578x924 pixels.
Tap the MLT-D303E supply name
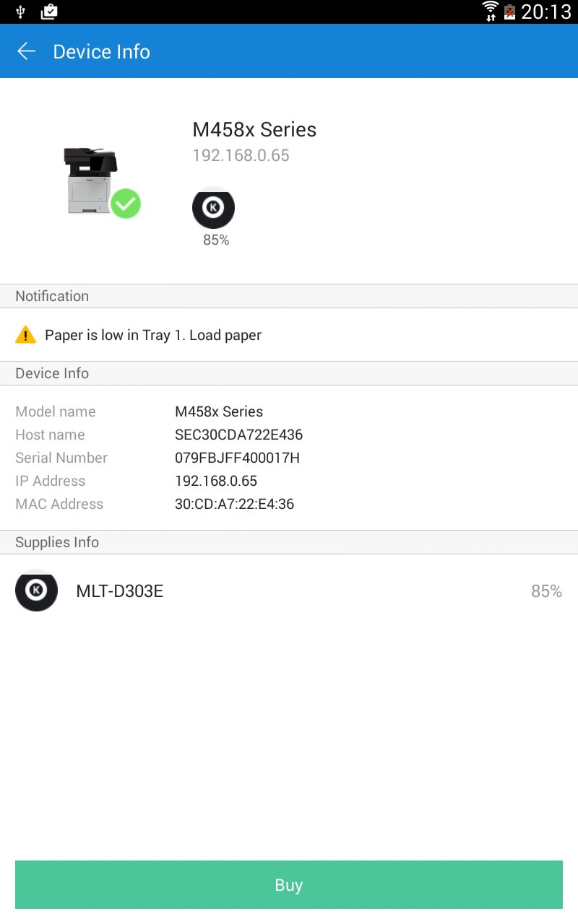tap(120, 591)
